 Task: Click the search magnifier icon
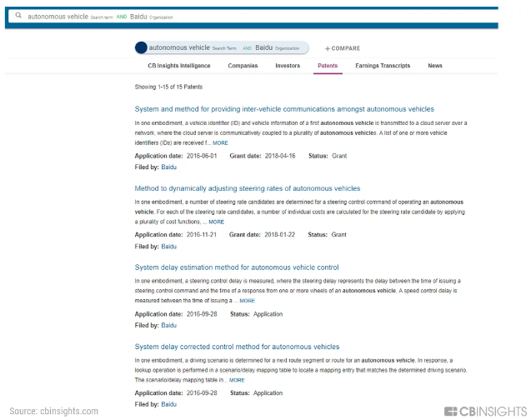click(x=18, y=15)
